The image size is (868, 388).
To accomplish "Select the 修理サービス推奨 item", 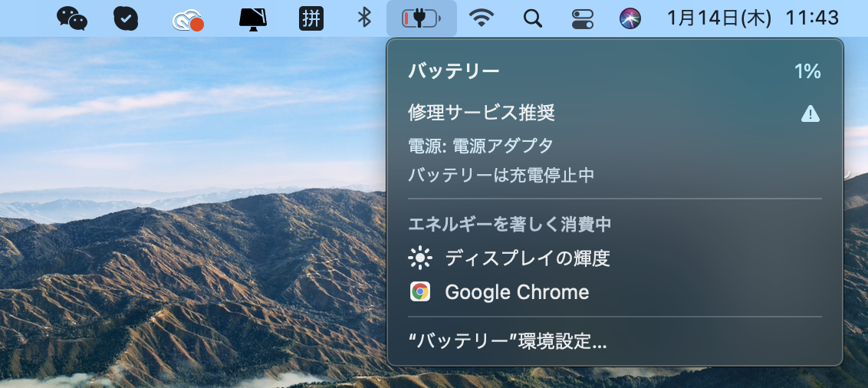I will coord(482,113).
